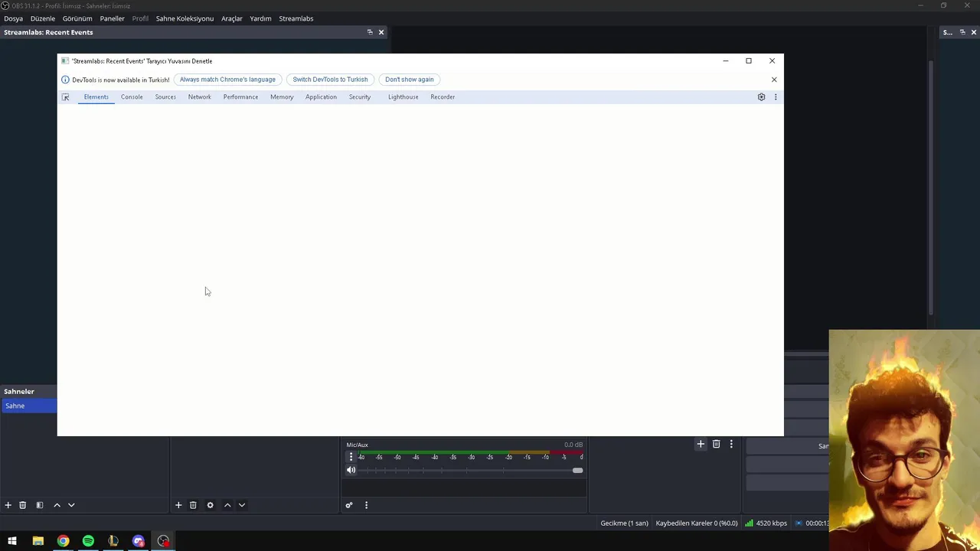Select the Sahne scene row
This screenshot has height=551, width=980.
(29, 406)
